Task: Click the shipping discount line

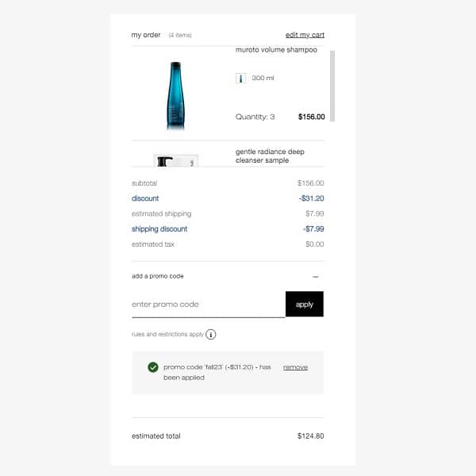Action: (x=228, y=229)
